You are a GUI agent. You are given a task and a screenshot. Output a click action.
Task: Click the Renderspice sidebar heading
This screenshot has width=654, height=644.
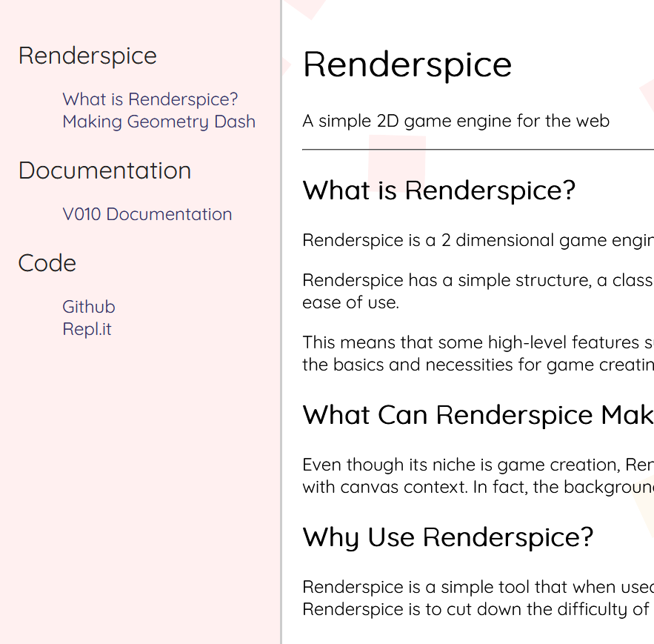point(87,56)
